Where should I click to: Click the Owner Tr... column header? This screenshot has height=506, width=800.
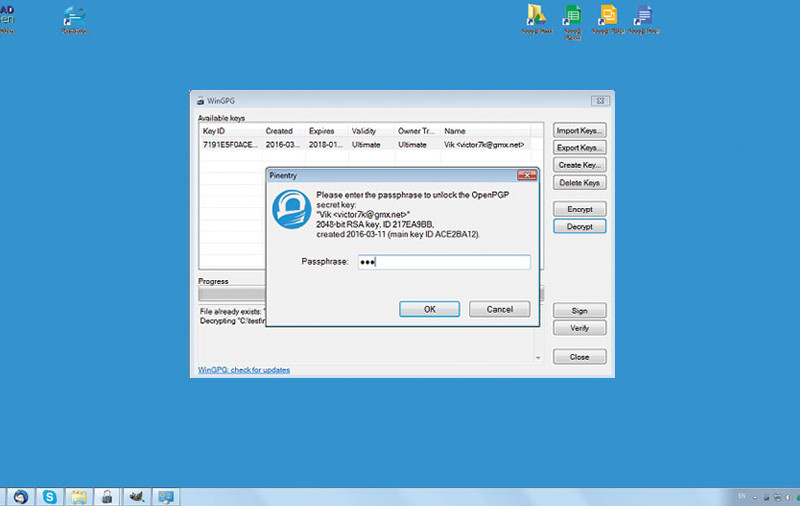[x=418, y=131]
